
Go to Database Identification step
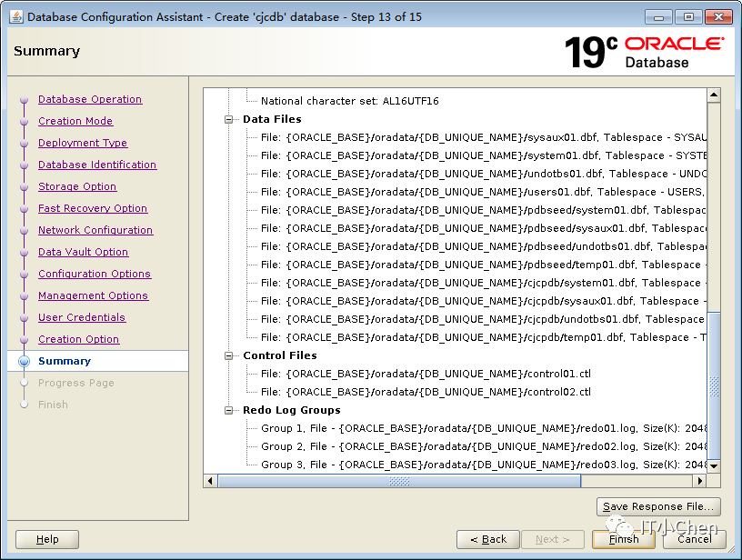[x=97, y=165]
